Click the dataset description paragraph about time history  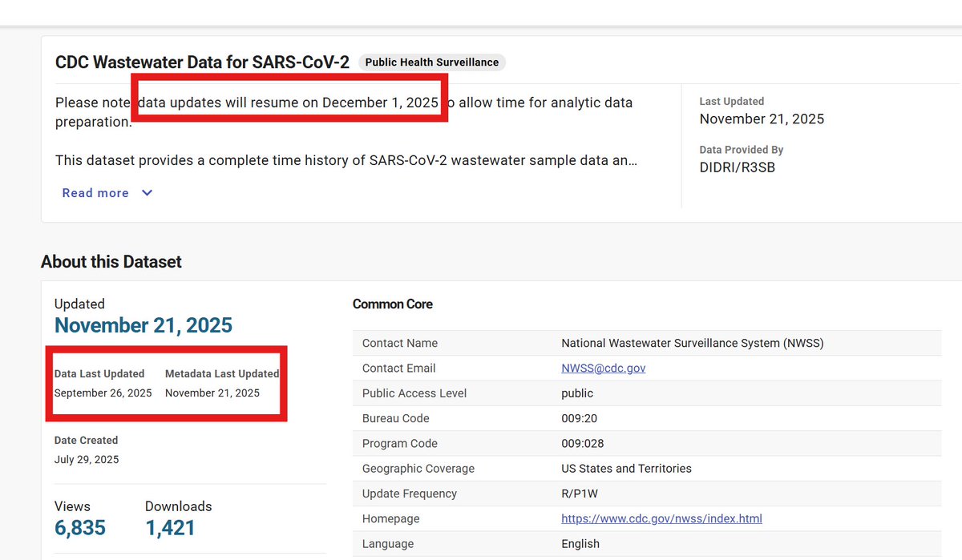[x=346, y=160]
